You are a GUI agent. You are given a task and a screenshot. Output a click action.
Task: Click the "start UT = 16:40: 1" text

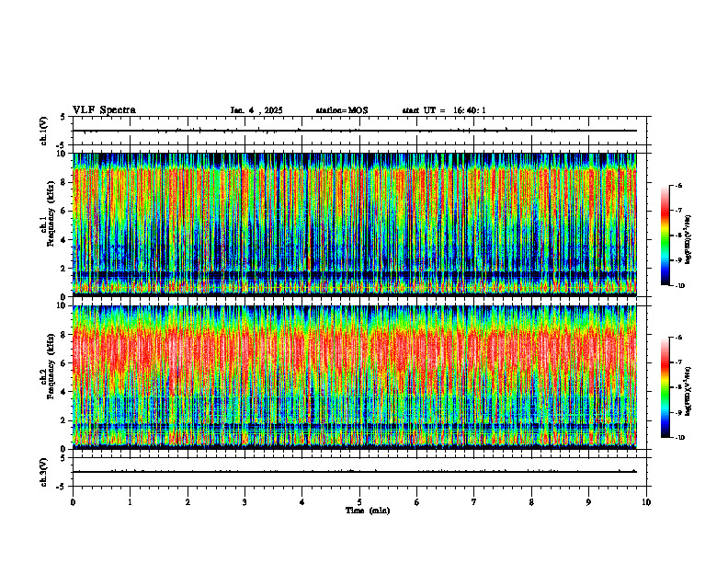[x=444, y=110]
